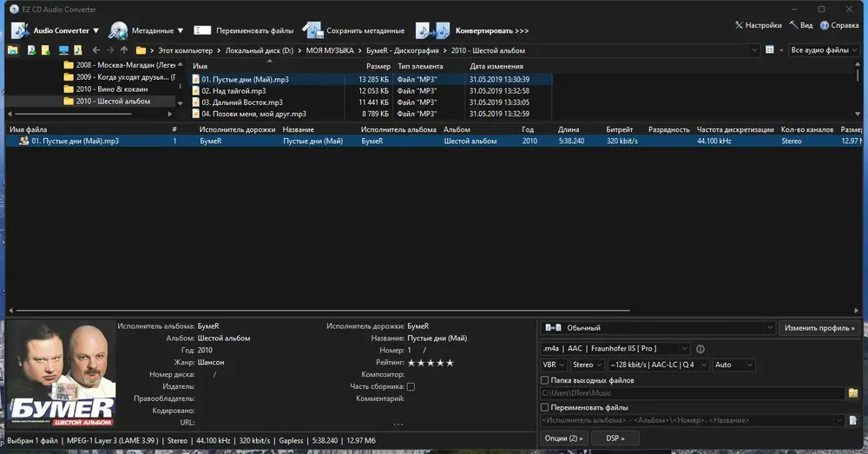The width and height of the screenshot is (868, 454).
Task: Click the view layout grid icon
Action: tap(769, 49)
